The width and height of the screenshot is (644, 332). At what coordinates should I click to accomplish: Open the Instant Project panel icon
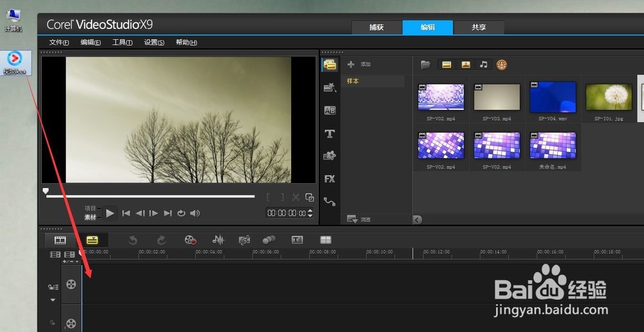click(x=330, y=87)
